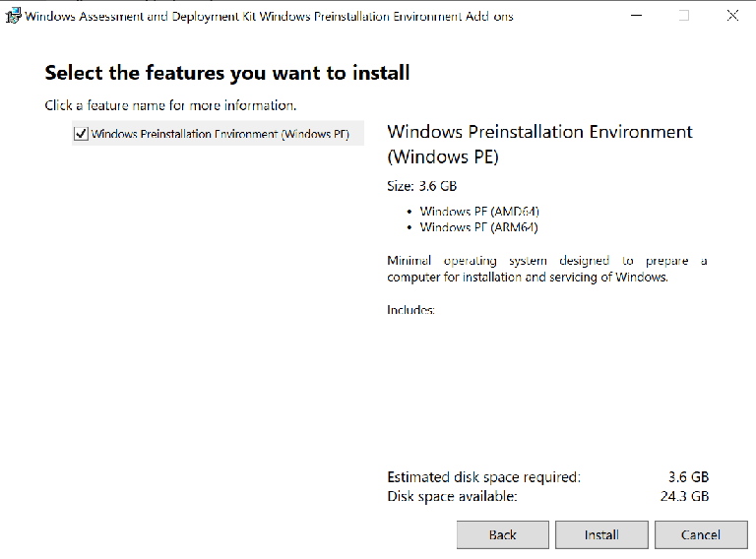Click the 'Windows PE (AMD64)' bullet item

click(479, 211)
